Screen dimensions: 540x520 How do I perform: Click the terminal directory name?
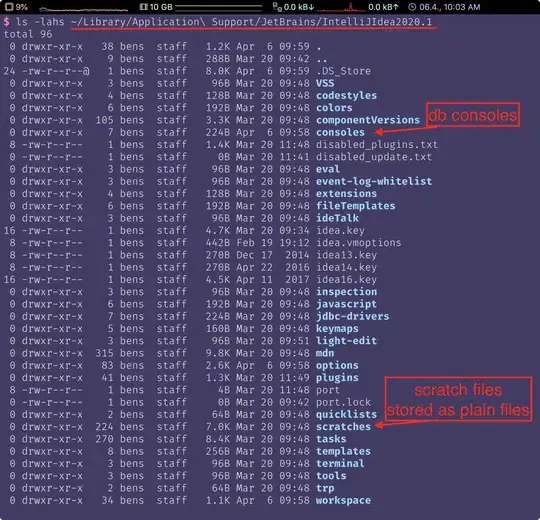(x=340, y=464)
